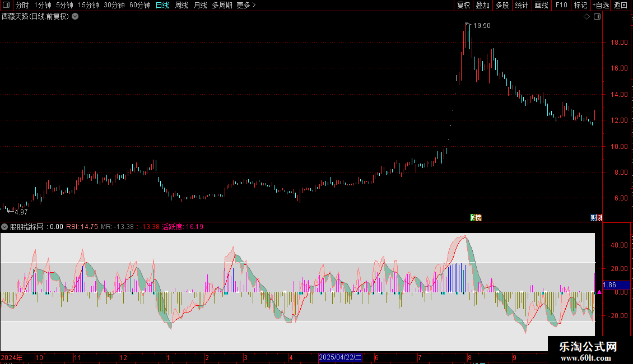
Task: Click month 12 on the time axis
Action: click(x=123, y=357)
